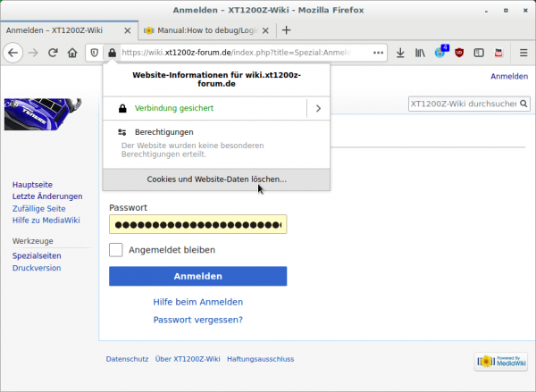The image size is (536, 392).
Task: Open the page actions three-dot menu
Action: 378,53
